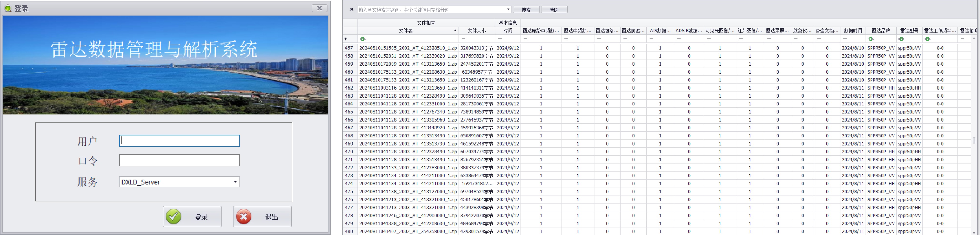The image size is (980, 235).
Task: Open the DXLD_Server service dropdown
Action: coord(235,182)
